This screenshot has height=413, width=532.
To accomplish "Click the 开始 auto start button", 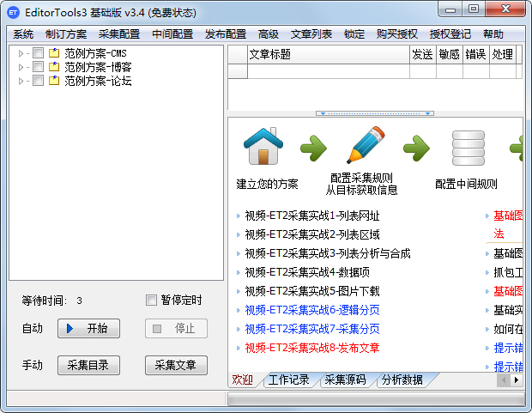I will coord(88,329).
